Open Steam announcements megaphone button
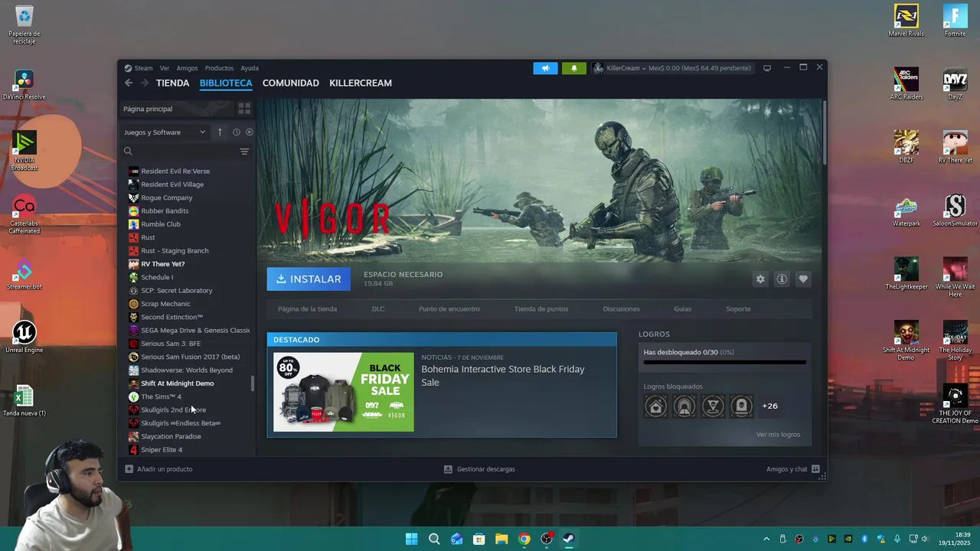The image size is (980, 551). coord(545,68)
